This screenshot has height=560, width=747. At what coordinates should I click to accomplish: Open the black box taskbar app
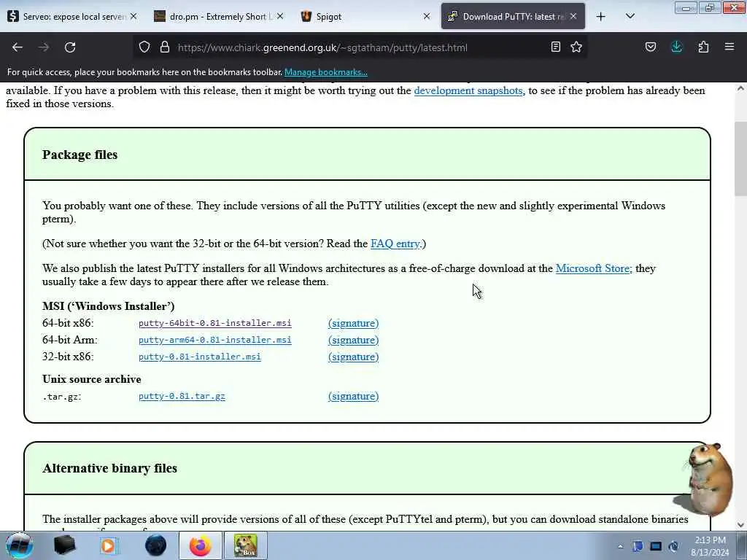pos(64,545)
